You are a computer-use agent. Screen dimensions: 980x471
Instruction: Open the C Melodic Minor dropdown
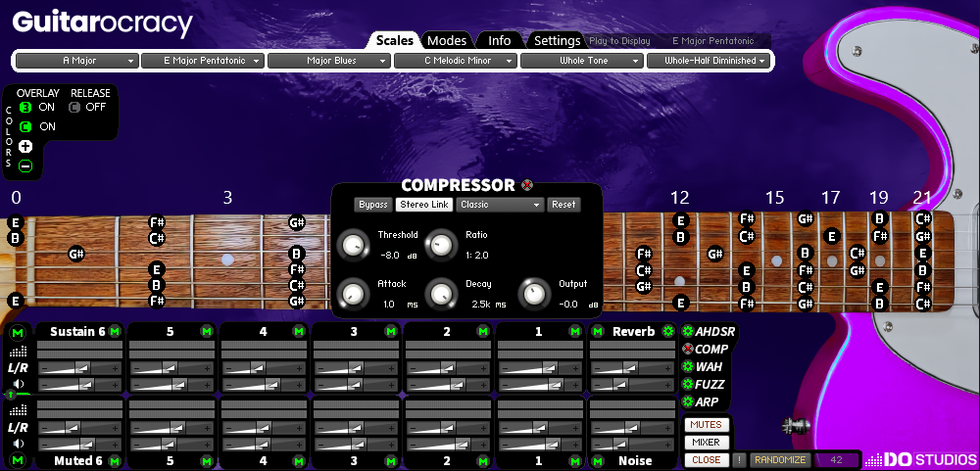(x=456, y=61)
